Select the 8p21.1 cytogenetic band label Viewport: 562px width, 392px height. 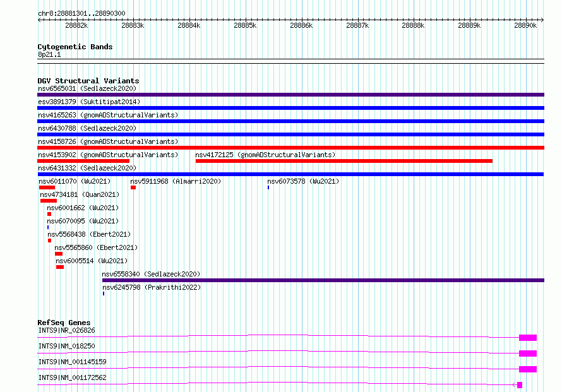49,54
